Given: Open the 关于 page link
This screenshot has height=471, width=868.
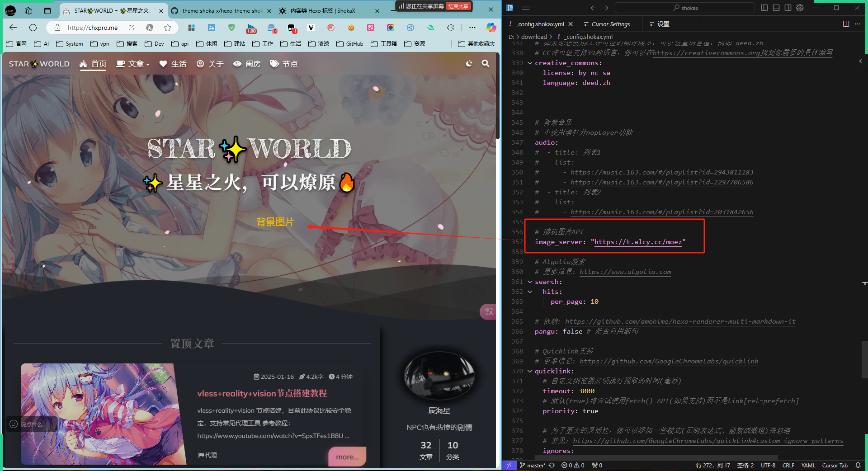Looking at the screenshot, I should [x=210, y=64].
